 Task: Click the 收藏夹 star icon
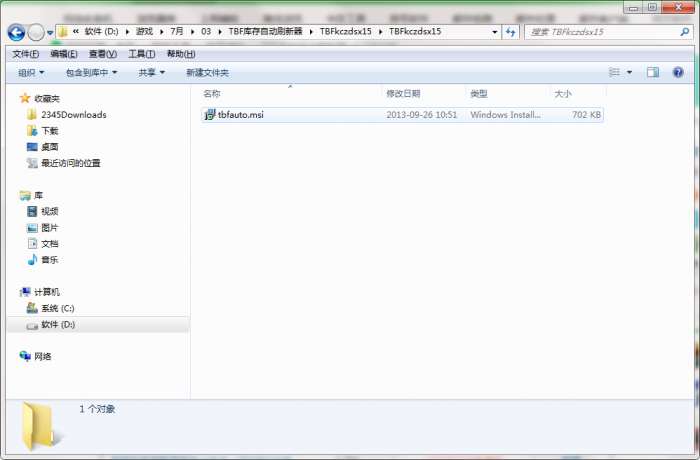point(25,98)
